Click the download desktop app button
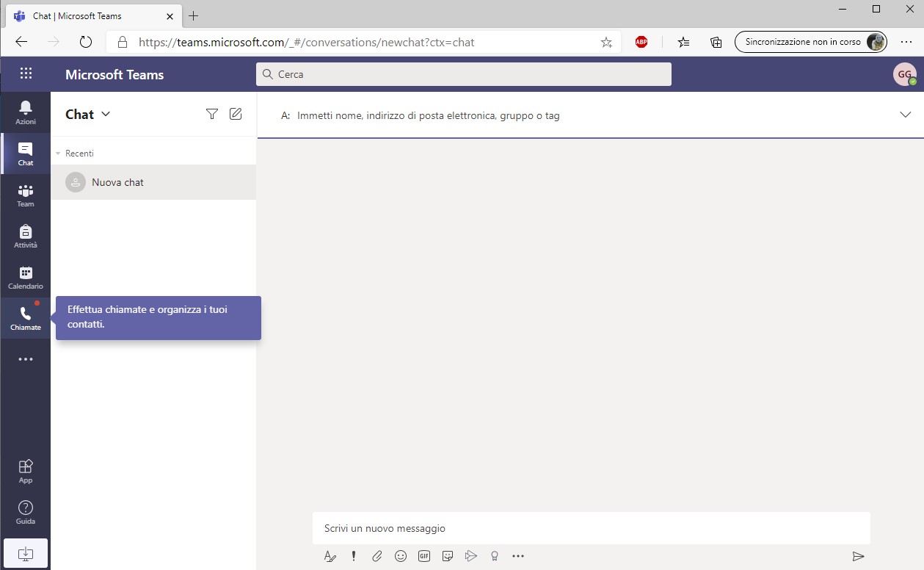The image size is (924, 570). point(26,553)
